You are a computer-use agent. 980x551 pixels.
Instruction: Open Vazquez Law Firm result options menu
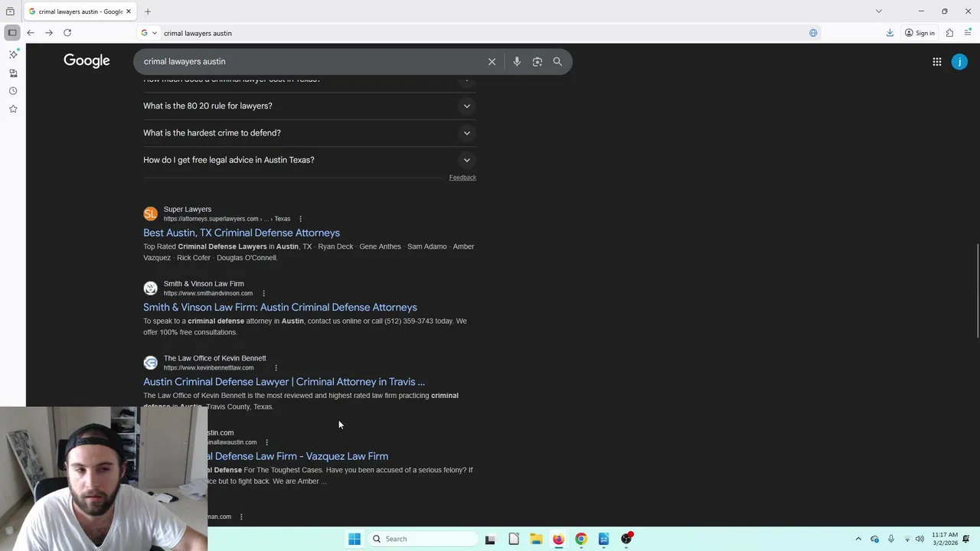tap(266, 442)
